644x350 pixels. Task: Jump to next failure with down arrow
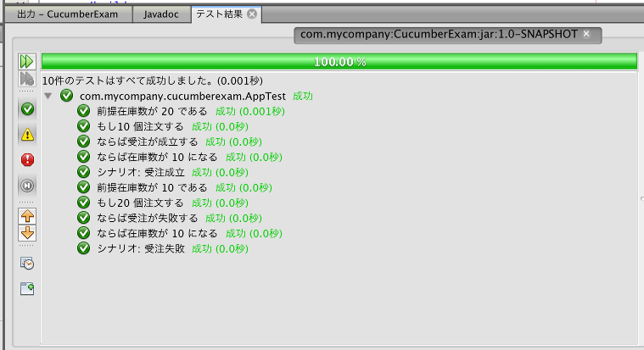[x=27, y=232]
